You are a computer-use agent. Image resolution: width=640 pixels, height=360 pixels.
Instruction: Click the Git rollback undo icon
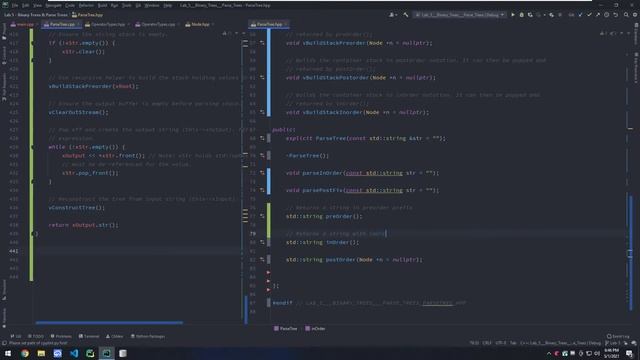click(616, 15)
